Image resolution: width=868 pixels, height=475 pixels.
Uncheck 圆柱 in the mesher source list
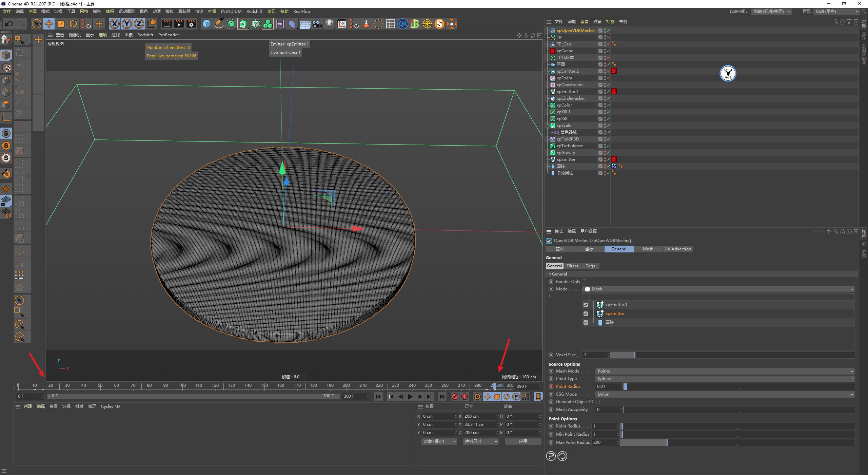point(586,322)
